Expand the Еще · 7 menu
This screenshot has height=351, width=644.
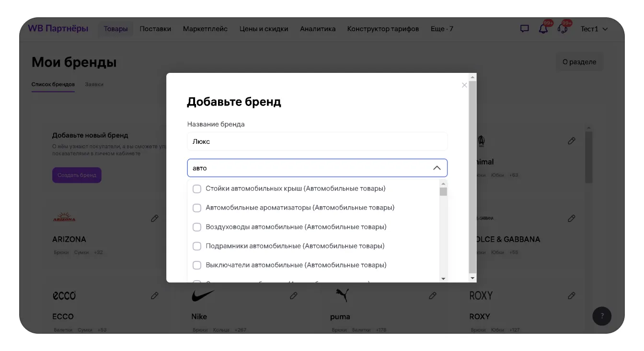(x=442, y=29)
